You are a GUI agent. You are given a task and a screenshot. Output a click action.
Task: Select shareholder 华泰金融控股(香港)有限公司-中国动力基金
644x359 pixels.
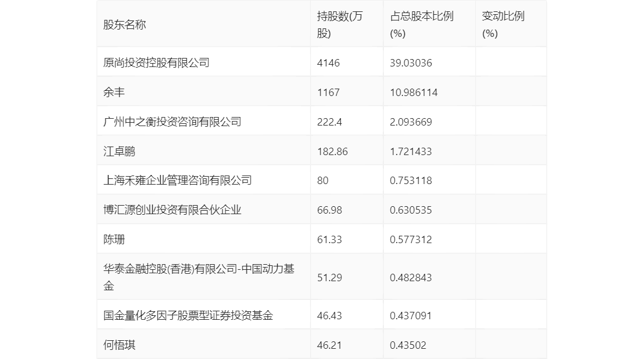tap(199, 277)
